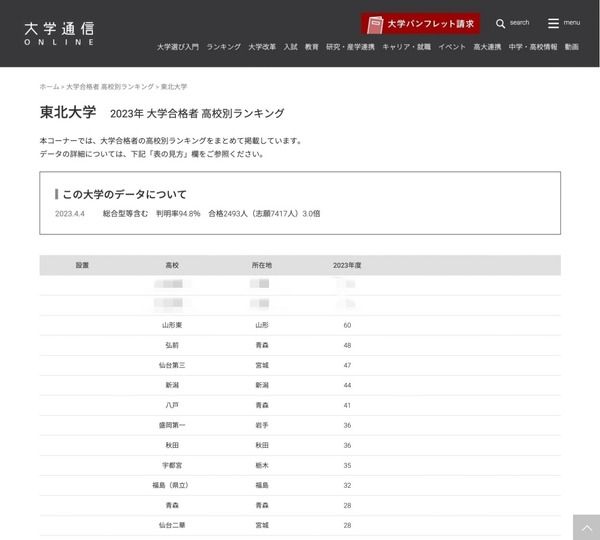Open 教育 nav item
The height and width of the screenshot is (540, 600).
[311, 47]
